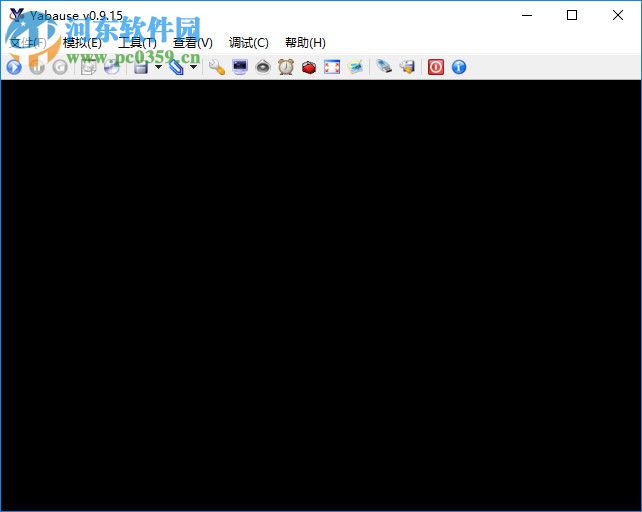Click the Load State paperclip icon

tap(176, 67)
